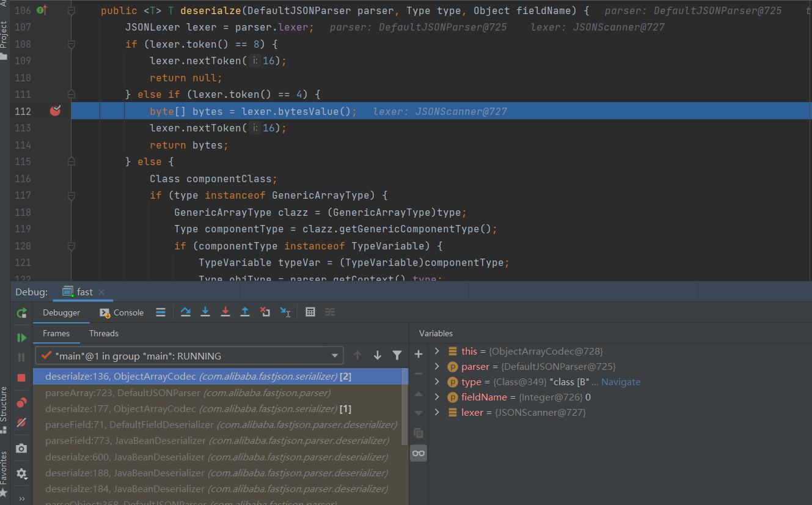Screen dimensions: 812x505
Task: Move watch up triangle icon
Action: coord(419,394)
